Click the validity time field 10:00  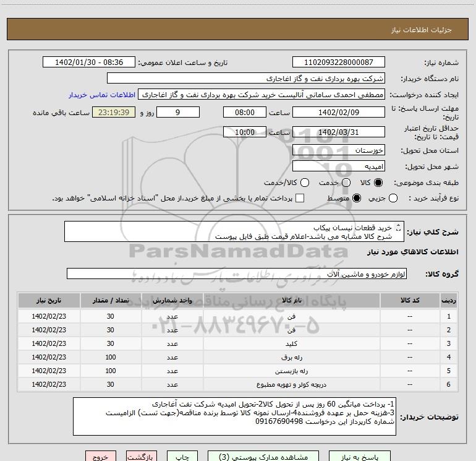click(x=245, y=132)
